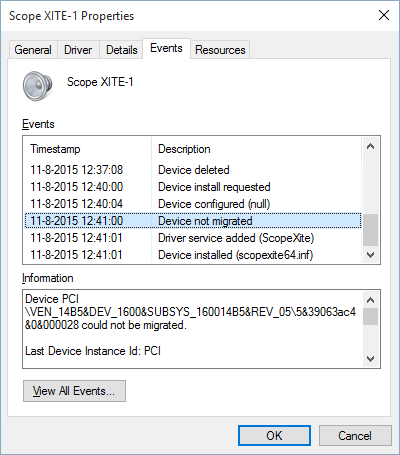Image resolution: width=400 pixels, height=455 pixels.
Task: Click the Information box scroll down arrow
Action: (370, 359)
